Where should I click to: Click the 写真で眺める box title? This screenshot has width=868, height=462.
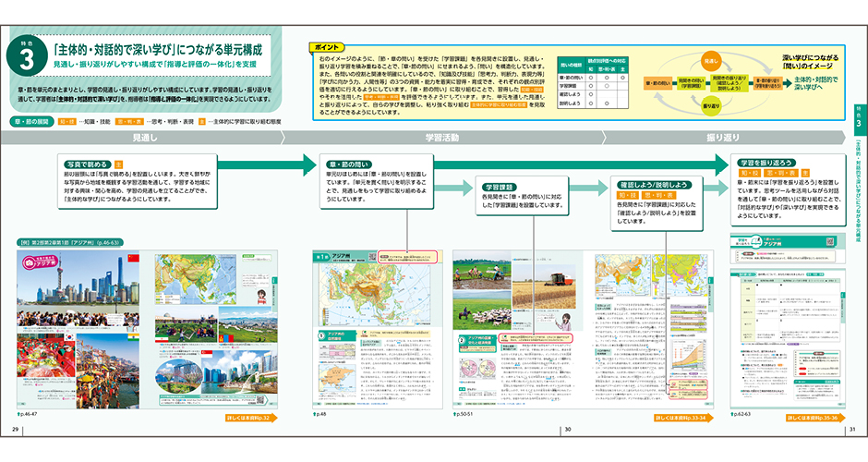click(x=88, y=164)
